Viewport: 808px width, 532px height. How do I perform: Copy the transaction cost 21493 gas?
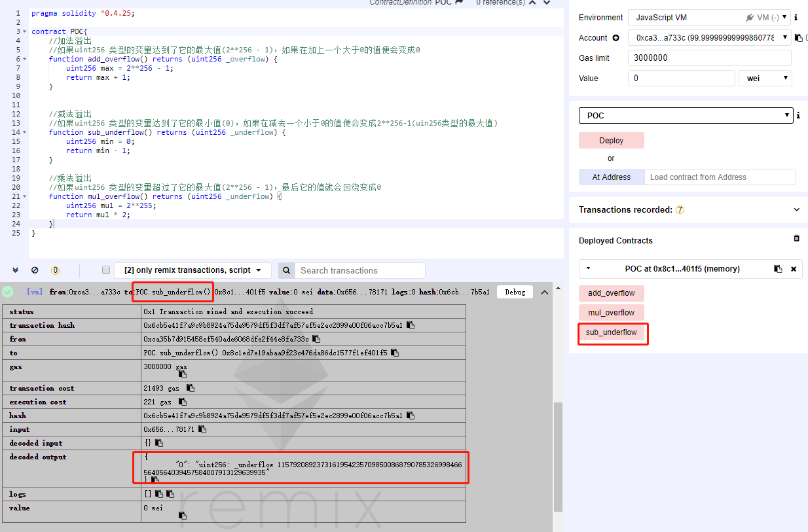[x=190, y=388]
